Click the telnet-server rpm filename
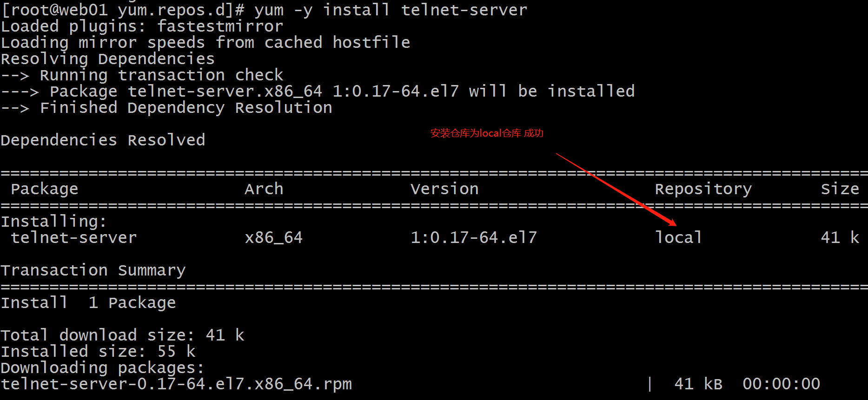The image size is (868, 400). pyautogui.click(x=176, y=384)
